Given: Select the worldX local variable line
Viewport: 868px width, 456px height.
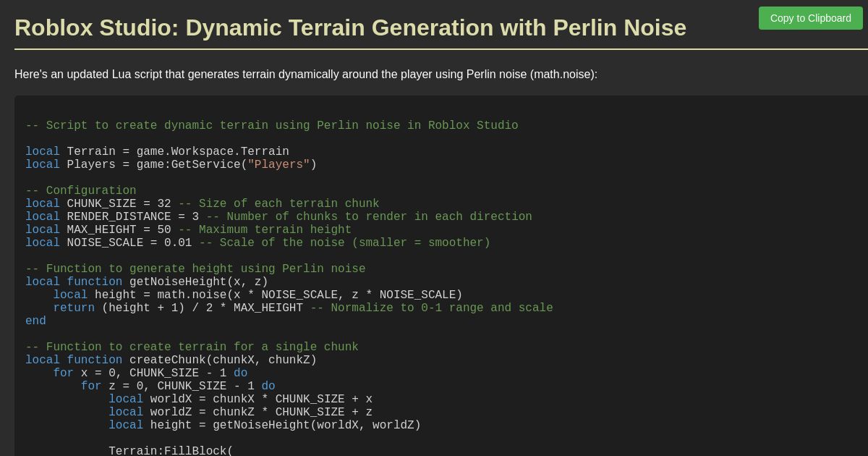Looking at the screenshot, I should click(239, 399).
